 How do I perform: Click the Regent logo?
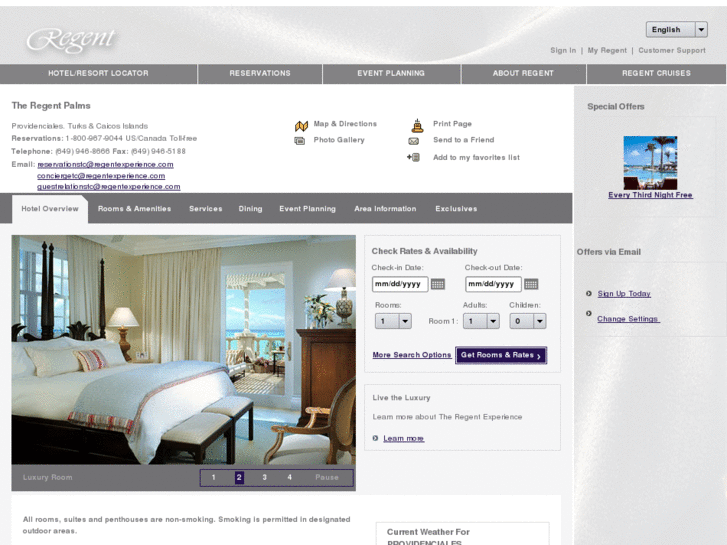(x=70, y=39)
